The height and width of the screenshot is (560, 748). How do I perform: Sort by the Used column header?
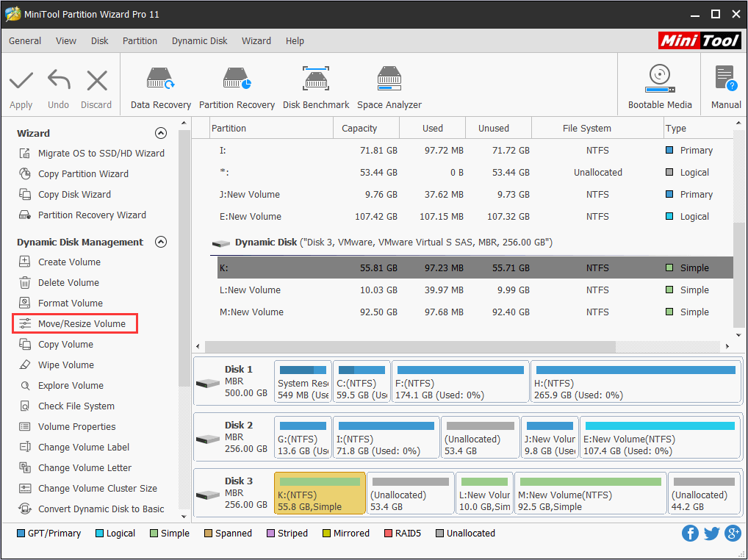432,129
